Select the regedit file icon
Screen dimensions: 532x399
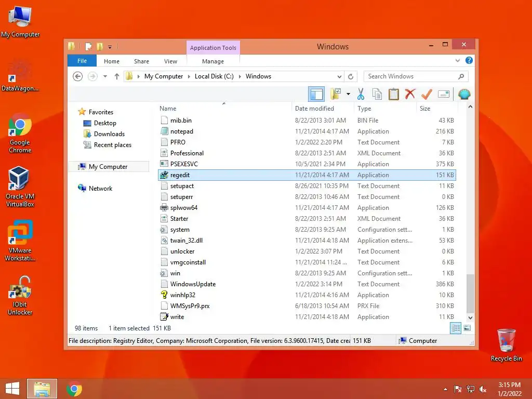164,175
